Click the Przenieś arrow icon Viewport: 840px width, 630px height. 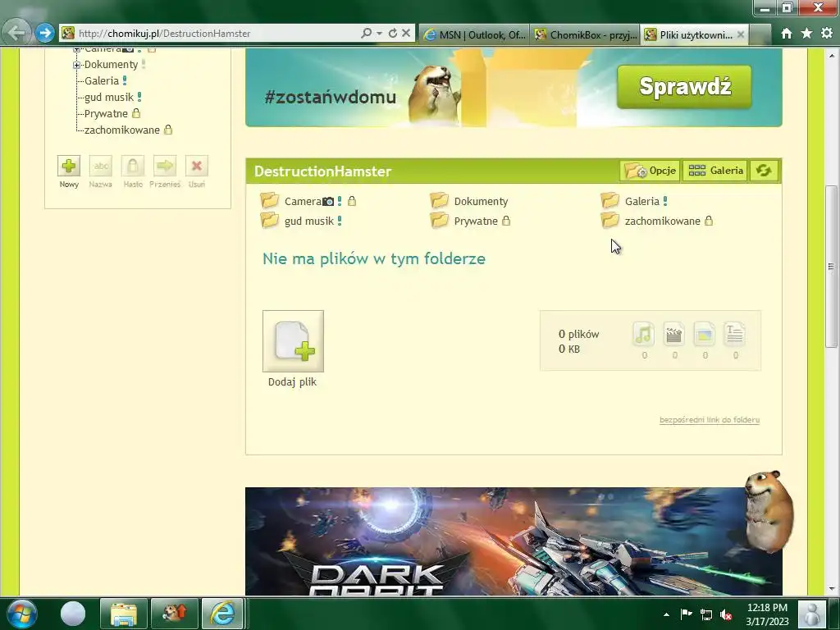pos(164,166)
